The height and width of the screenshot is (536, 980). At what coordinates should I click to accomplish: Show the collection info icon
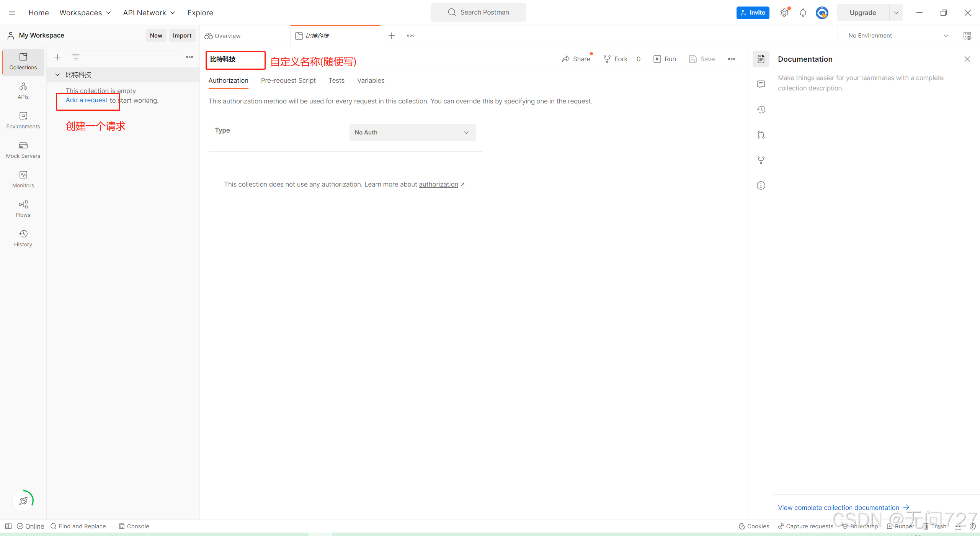pyautogui.click(x=761, y=185)
